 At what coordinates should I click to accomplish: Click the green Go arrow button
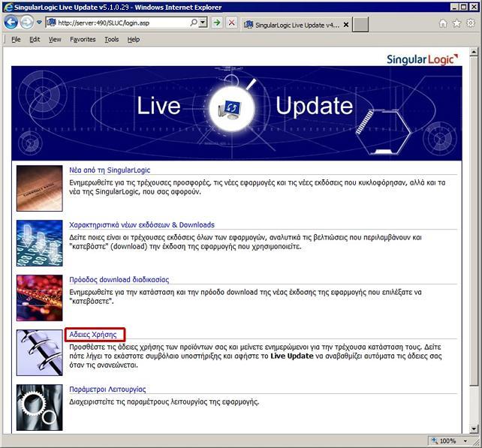point(217,23)
